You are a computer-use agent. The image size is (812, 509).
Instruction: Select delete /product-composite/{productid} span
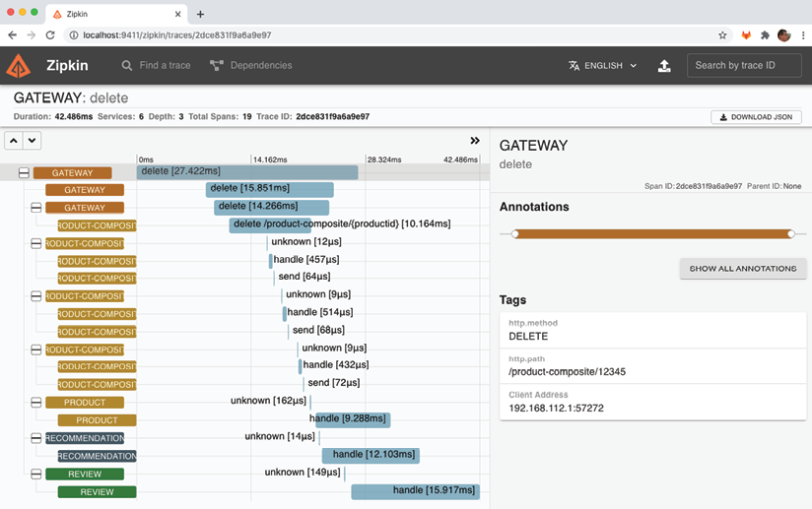pos(270,225)
